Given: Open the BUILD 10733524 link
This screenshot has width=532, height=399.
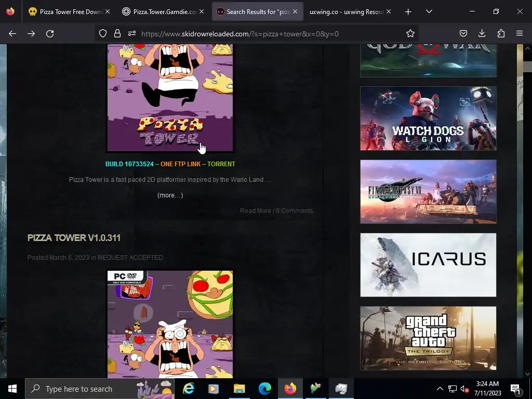Looking at the screenshot, I should click(129, 164).
